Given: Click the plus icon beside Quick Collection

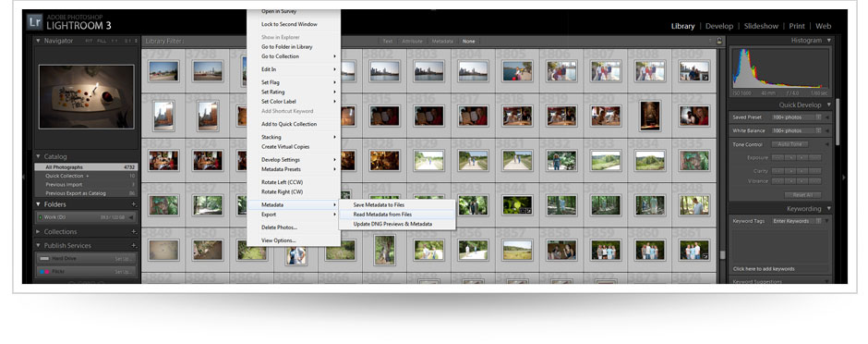Looking at the screenshot, I should point(88,176).
